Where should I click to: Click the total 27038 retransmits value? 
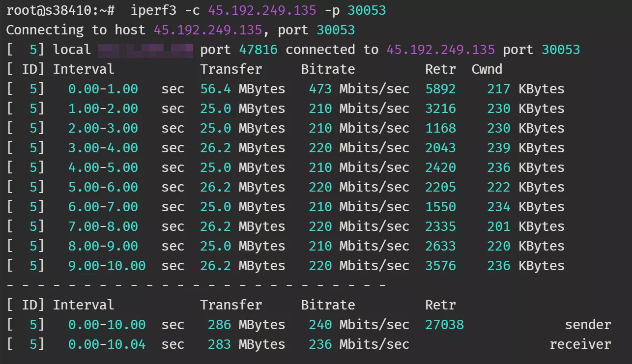[444, 325]
